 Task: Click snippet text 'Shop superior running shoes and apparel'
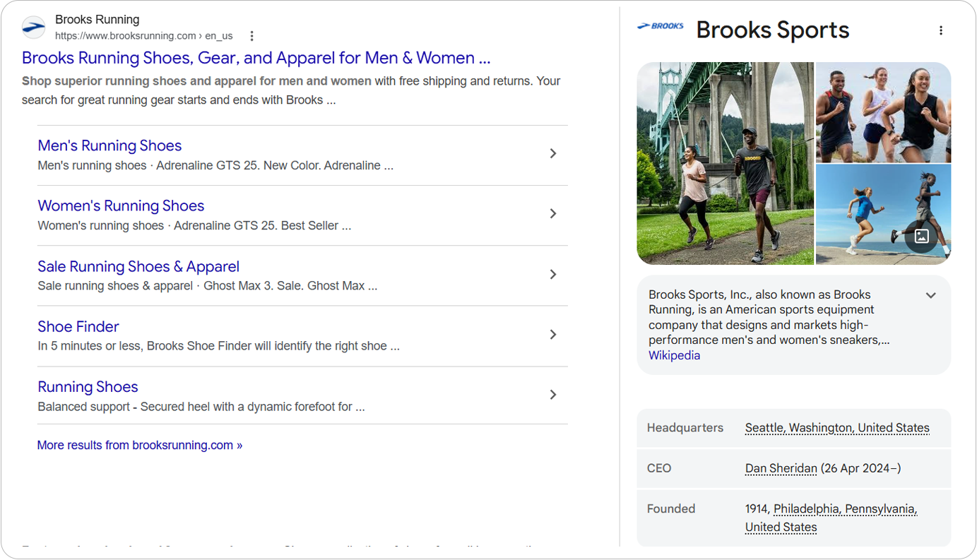click(x=196, y=81)
